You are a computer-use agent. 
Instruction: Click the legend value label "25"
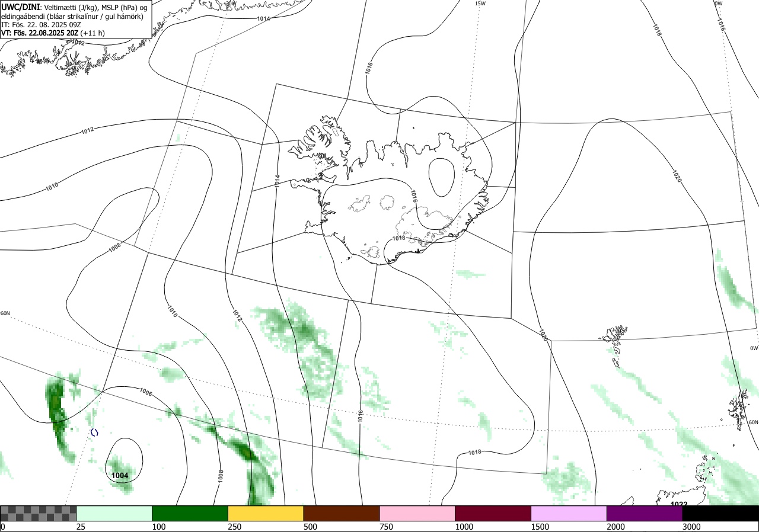pos(81,527)
